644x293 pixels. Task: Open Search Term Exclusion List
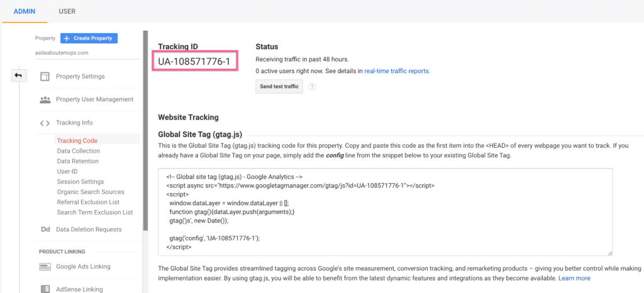click(96, 213)
